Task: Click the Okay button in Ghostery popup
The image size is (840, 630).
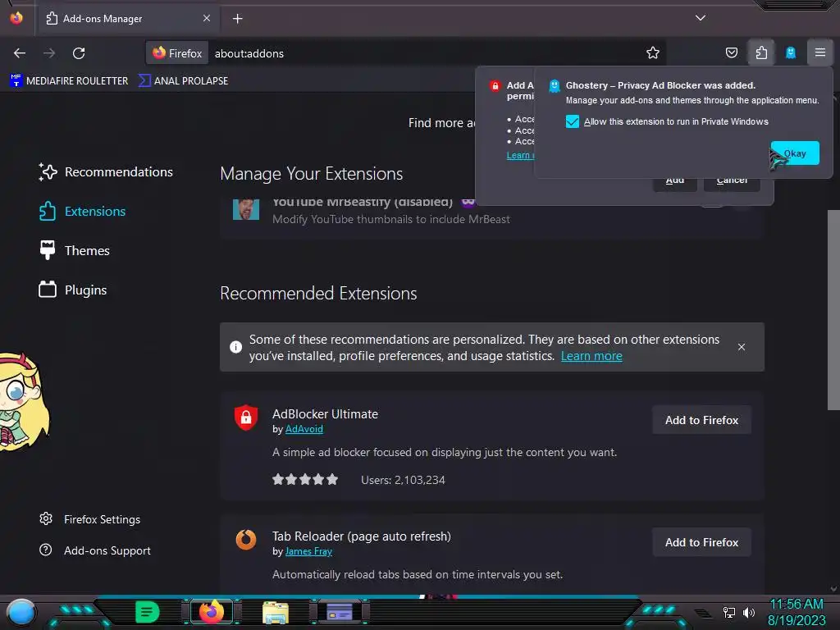Action: pos(794,153)
